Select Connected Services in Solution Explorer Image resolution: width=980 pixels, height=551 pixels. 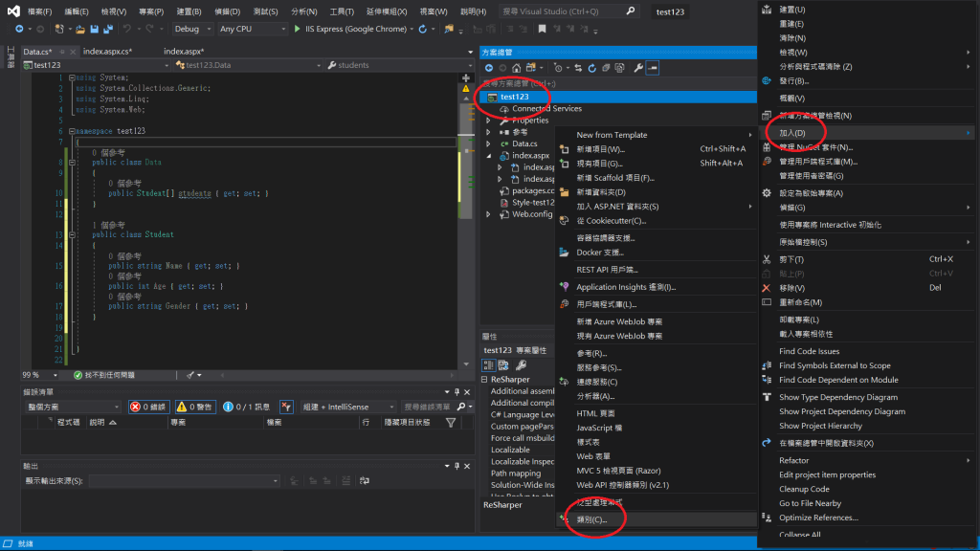pyautogui.click(x=546, y=109)
